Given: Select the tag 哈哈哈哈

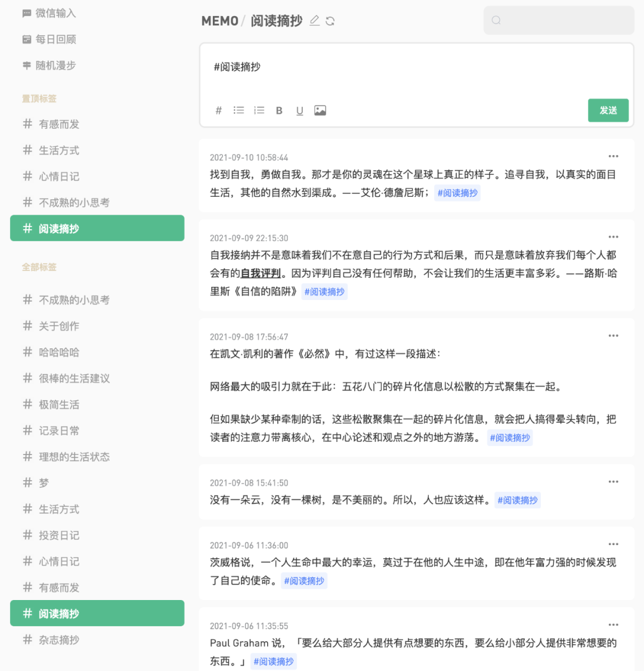Looking at the screenshot, I should [97, 352].
